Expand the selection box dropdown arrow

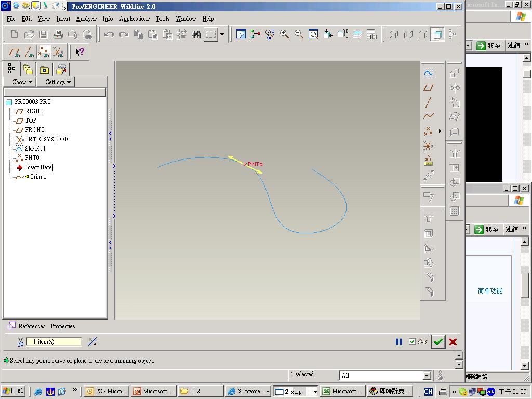(222, 34)
